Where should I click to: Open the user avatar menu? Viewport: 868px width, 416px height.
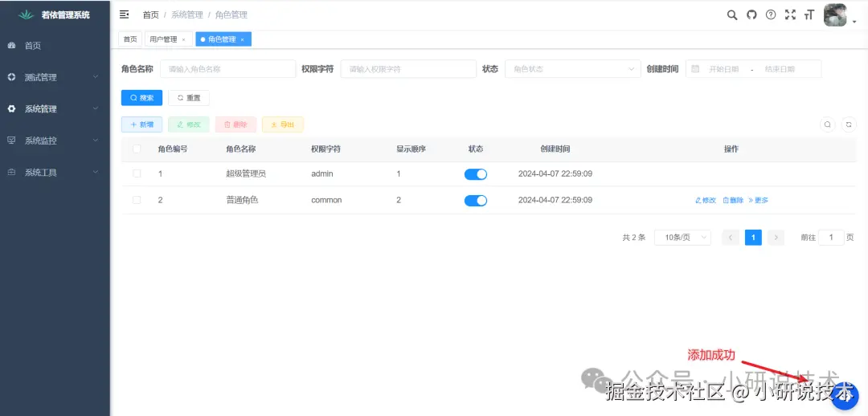click(x=835, y=15)
